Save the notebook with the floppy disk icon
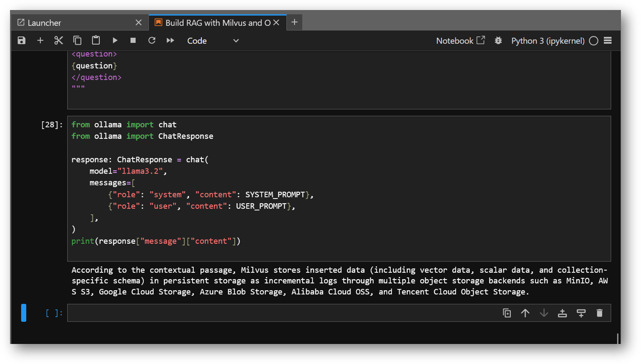Image resolution: width=641 pixels, height=364 pixels. click(21, 41)
